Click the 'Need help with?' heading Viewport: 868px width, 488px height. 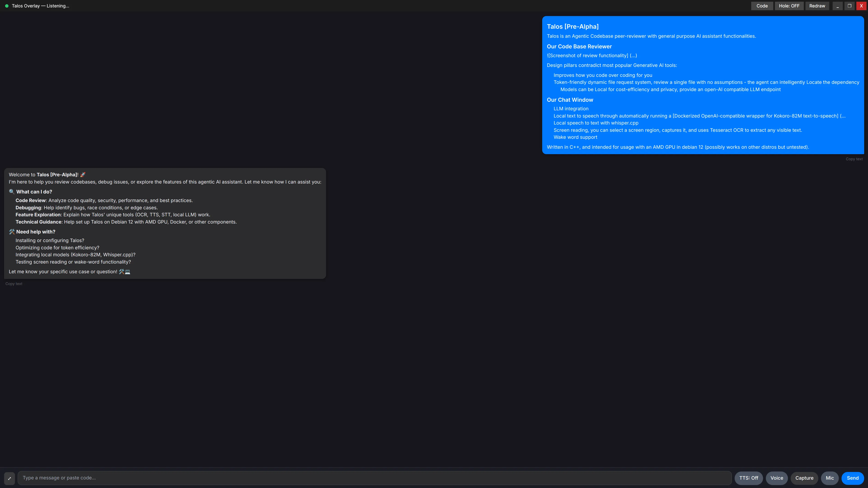click(32, 232)
